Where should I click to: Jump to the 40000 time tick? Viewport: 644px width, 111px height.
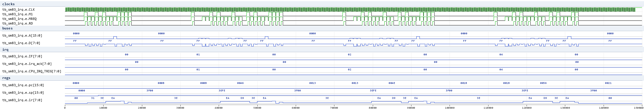click(219, 108)
